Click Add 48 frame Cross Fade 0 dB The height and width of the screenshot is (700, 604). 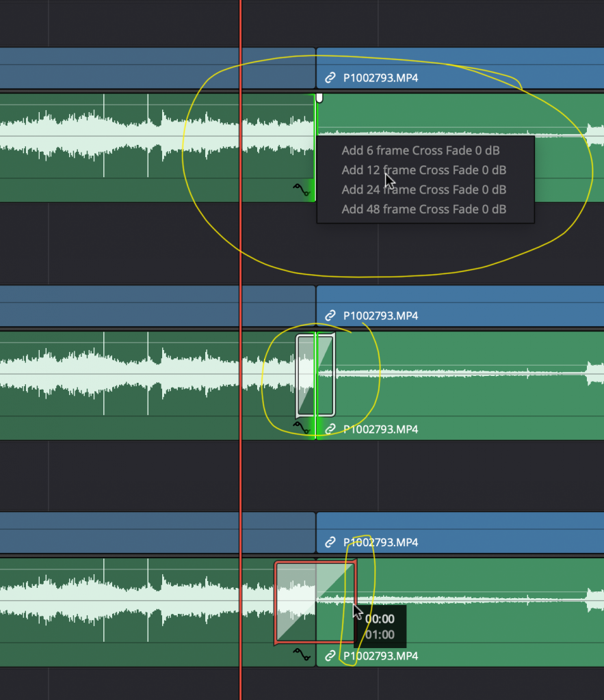point(423,210)
